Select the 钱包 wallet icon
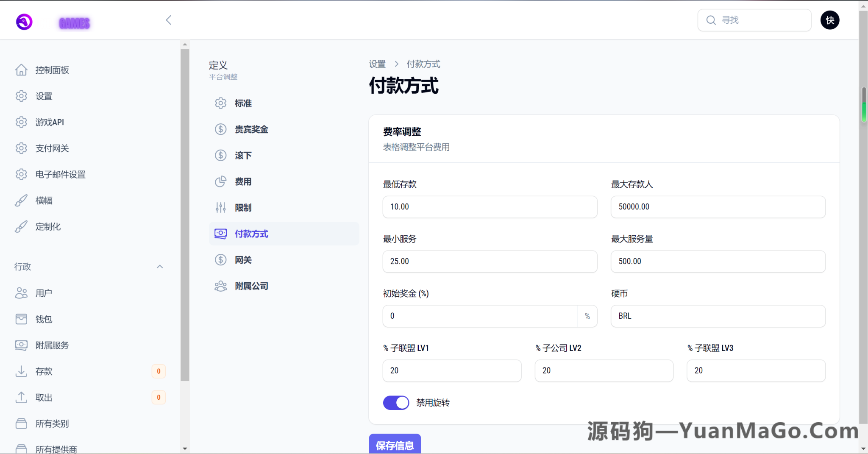868x454 pixels. point(21,319)
